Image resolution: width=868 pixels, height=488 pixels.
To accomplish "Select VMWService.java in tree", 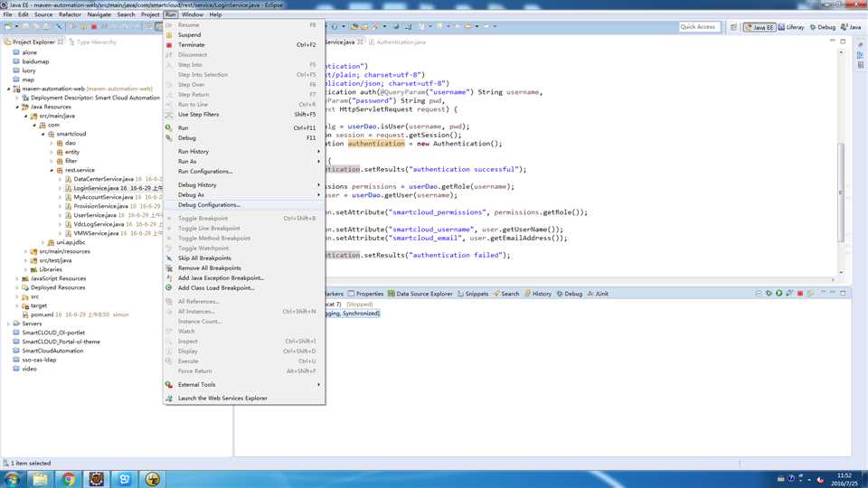I will (x=96, y=233).
